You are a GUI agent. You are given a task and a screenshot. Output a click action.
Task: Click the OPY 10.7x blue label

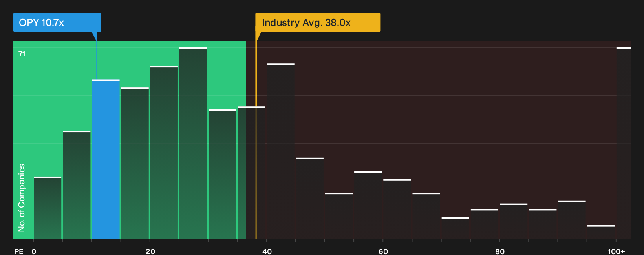click(x=57, y=22)
